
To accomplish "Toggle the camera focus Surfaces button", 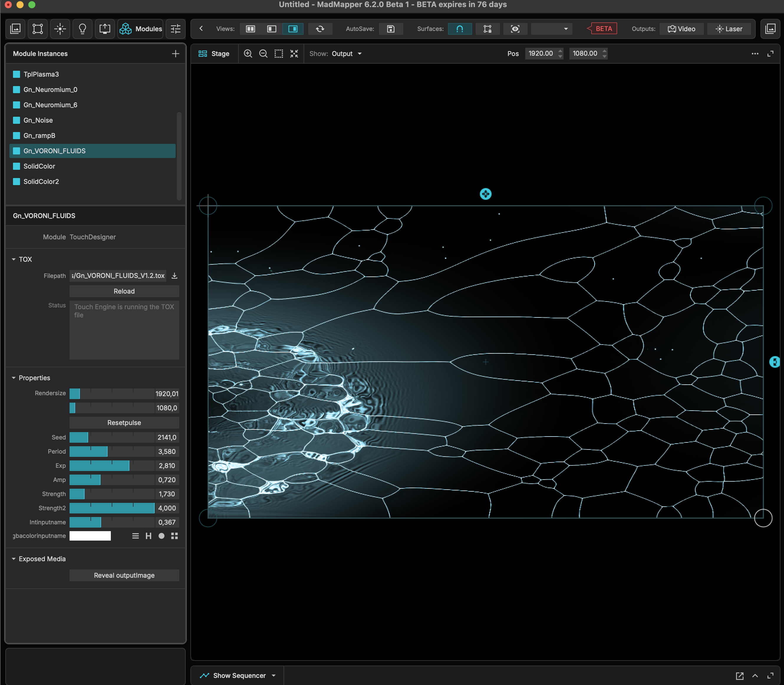I will pyautogui.click(x=515, y=29).
